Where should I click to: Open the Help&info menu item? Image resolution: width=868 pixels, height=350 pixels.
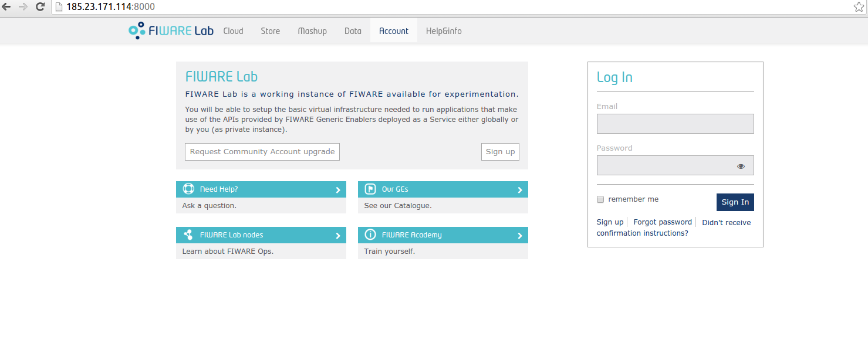click(x=444, y=31)
